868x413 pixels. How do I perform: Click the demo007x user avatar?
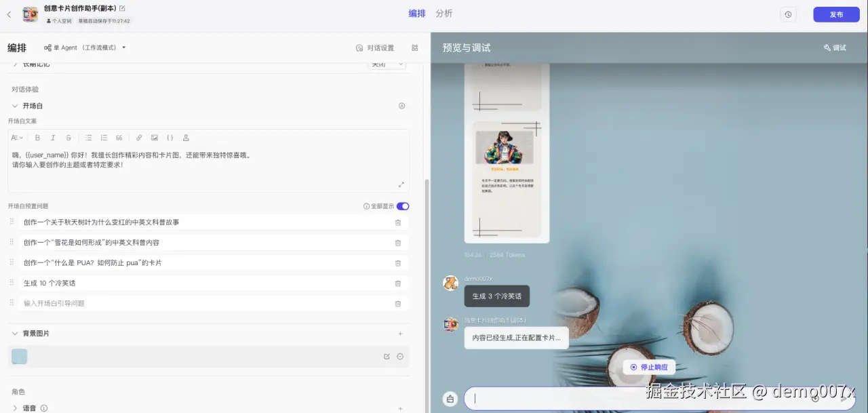point(450,283)
